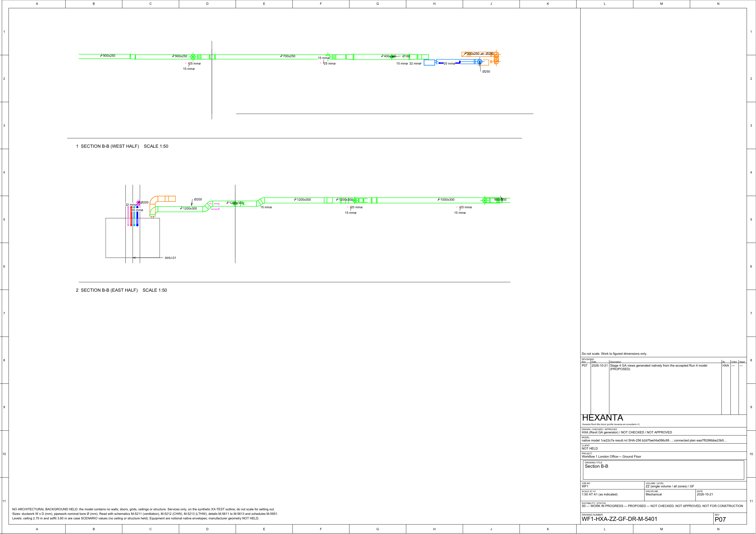Select the AHU-01 equipment outline box
This screenshot has width=756, height=534.
point(133,238)
